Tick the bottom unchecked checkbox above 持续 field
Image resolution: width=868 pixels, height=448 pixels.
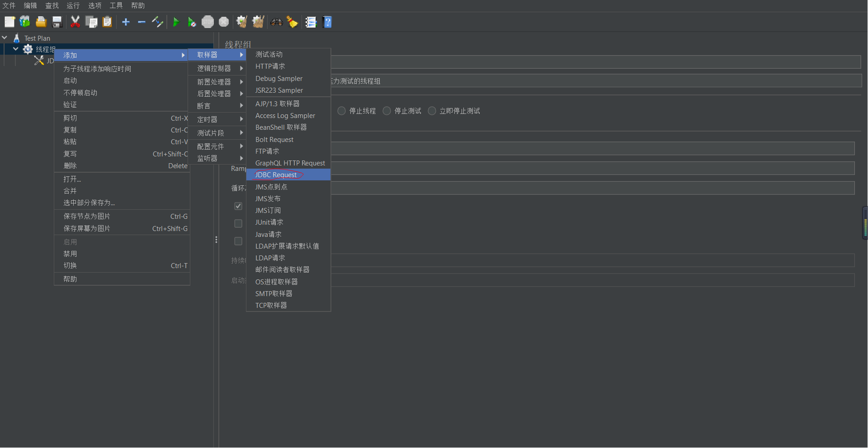tap(238, 241)
